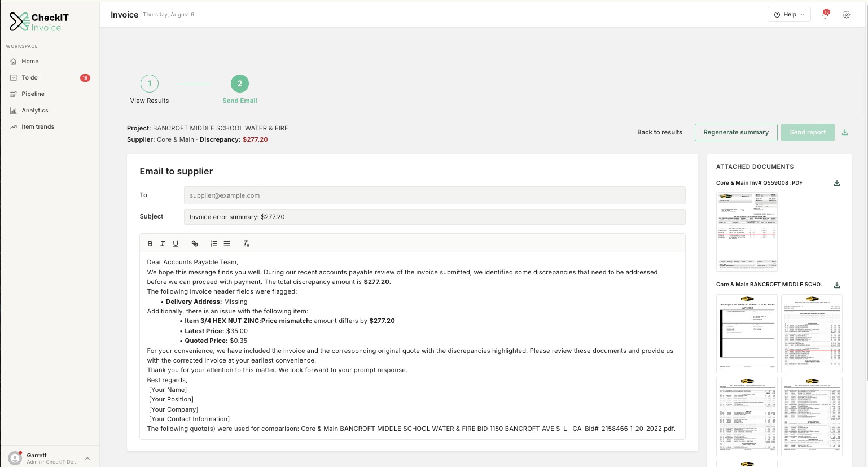Click inside the email body text

point(412,345)
